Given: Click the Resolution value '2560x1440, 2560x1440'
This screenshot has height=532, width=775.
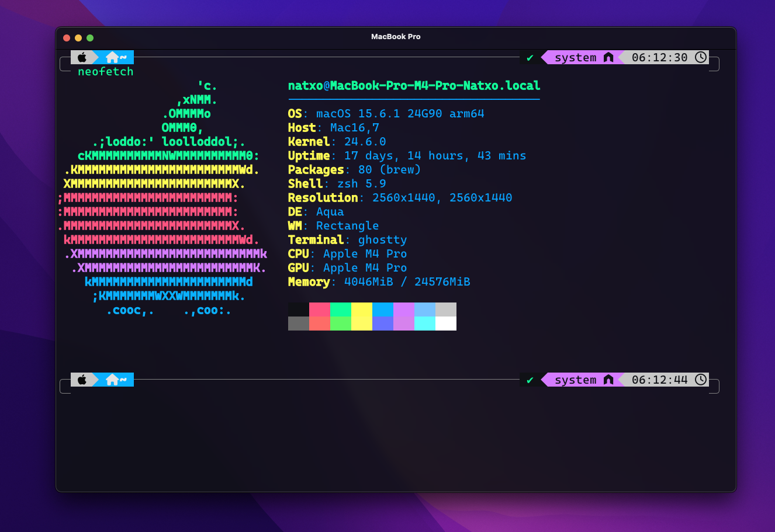Looking at the screenshot, I should pyautogui.click(x=442, y=198).
